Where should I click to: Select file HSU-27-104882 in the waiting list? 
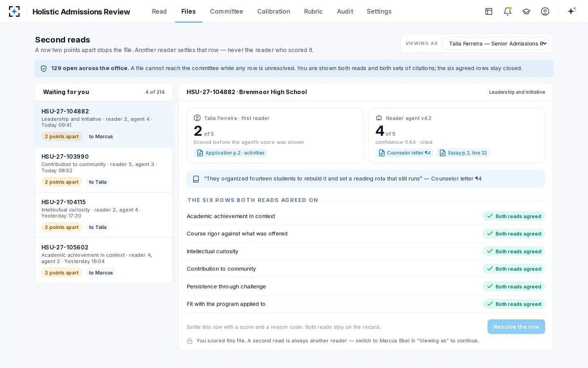pyautogui.click(x=104, y=124)
